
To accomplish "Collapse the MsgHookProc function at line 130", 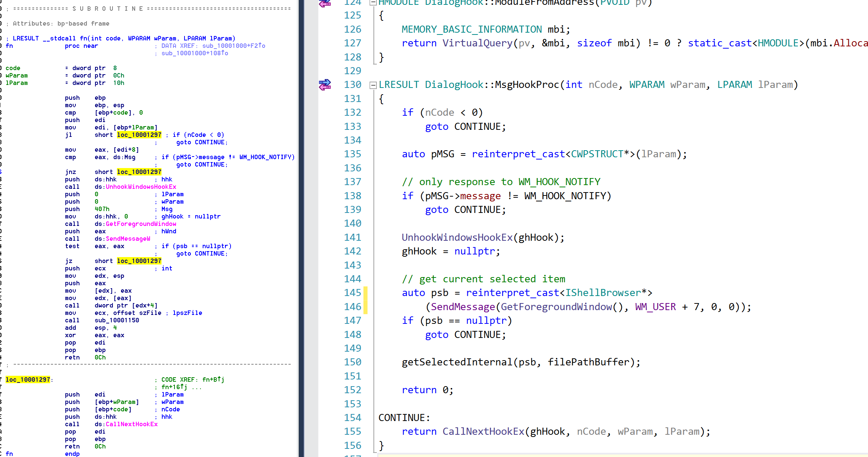I will [x=373, y=85].
